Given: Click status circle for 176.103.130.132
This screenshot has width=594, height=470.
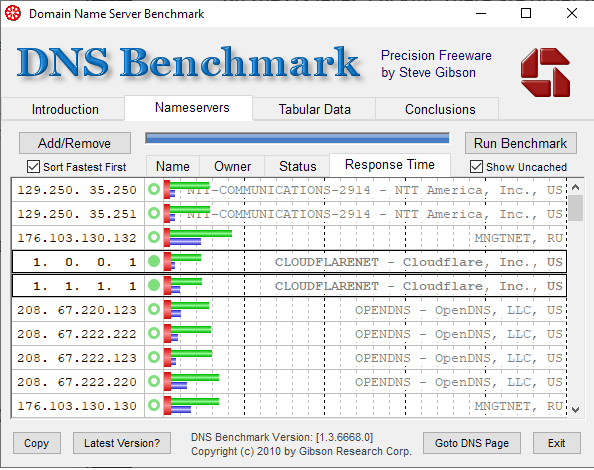Looking at the screenshot, I should click(x=154, y=237).
